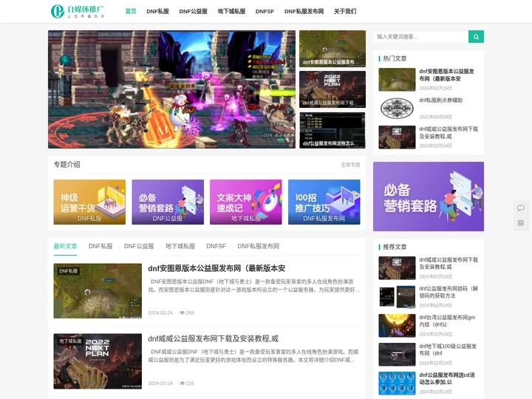Click the view count 289
Viewport: 532px width, 399px height.
coord(187,313)
